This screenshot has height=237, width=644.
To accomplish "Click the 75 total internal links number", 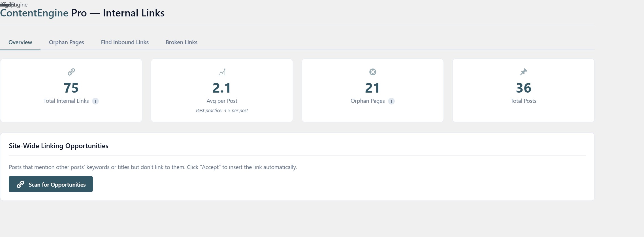I will click(x=71, y=88).
